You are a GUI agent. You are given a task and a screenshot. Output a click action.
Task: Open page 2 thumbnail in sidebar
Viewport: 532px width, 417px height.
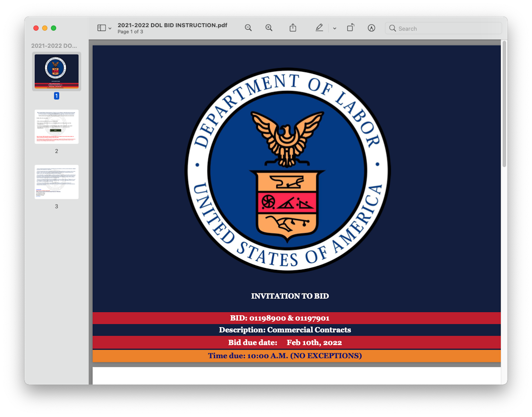tap(56, 127)
